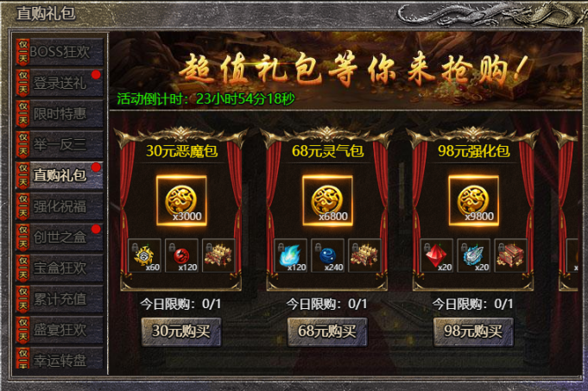
Task: Select the 创世之盒 tab
Action: coord(60,236)
